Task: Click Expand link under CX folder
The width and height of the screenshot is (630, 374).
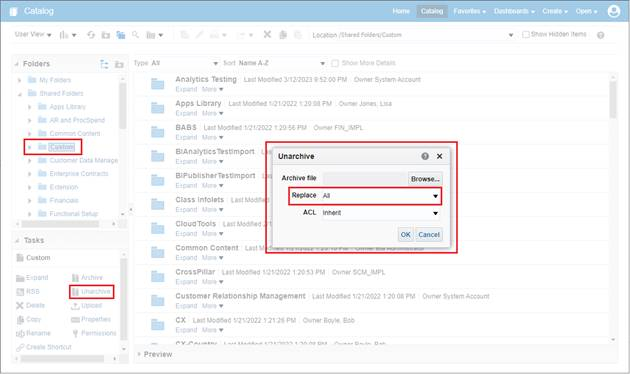Action: [x=186, y=330]
